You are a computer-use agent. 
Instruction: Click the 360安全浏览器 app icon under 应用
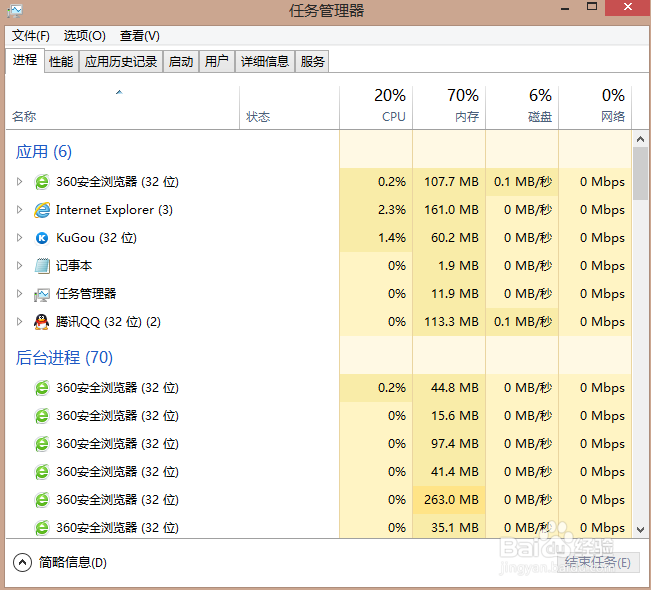point(42,182)
